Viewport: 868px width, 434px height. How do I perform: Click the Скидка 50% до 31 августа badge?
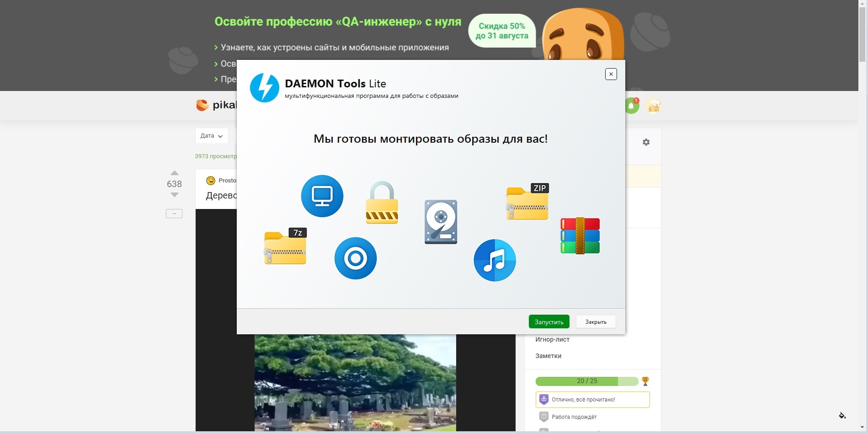point(502,31)
